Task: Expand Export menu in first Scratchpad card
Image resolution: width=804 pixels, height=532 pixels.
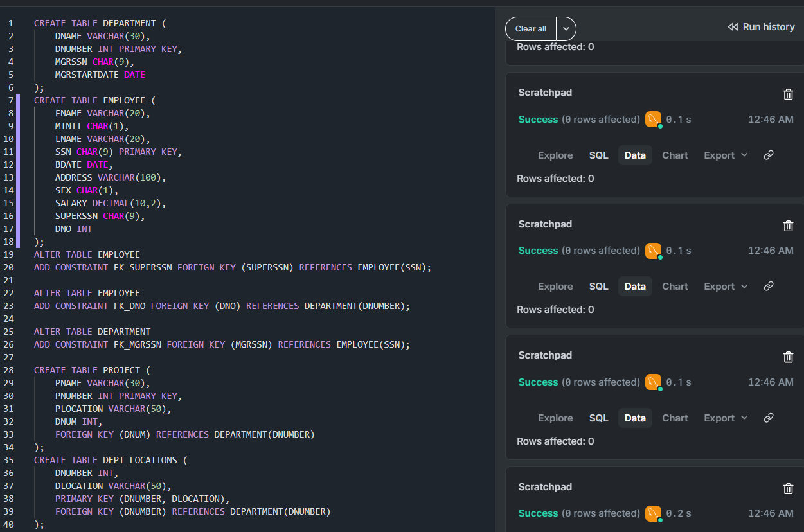Action: (726, 155)
